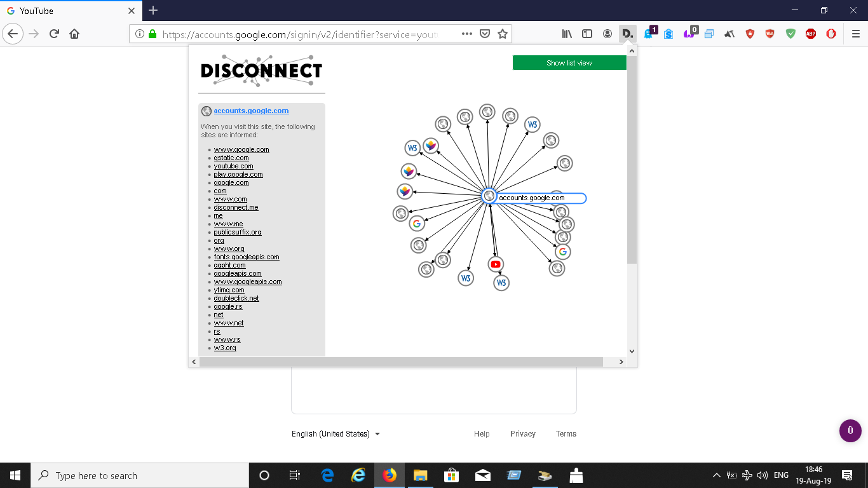Click the publicsuffix.org link
This screenshot has width=868, height=488.
point(238,232)
